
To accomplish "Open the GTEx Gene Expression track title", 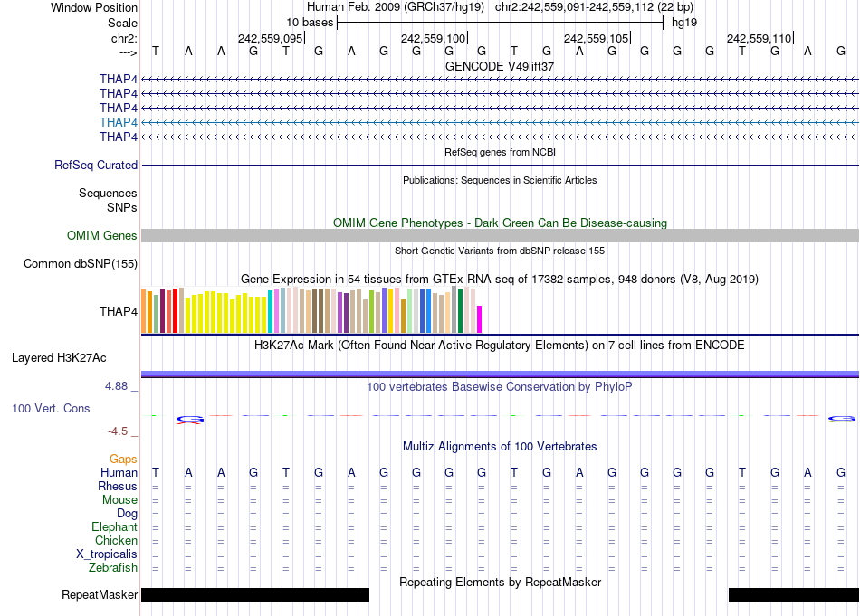I will point(500,279).
